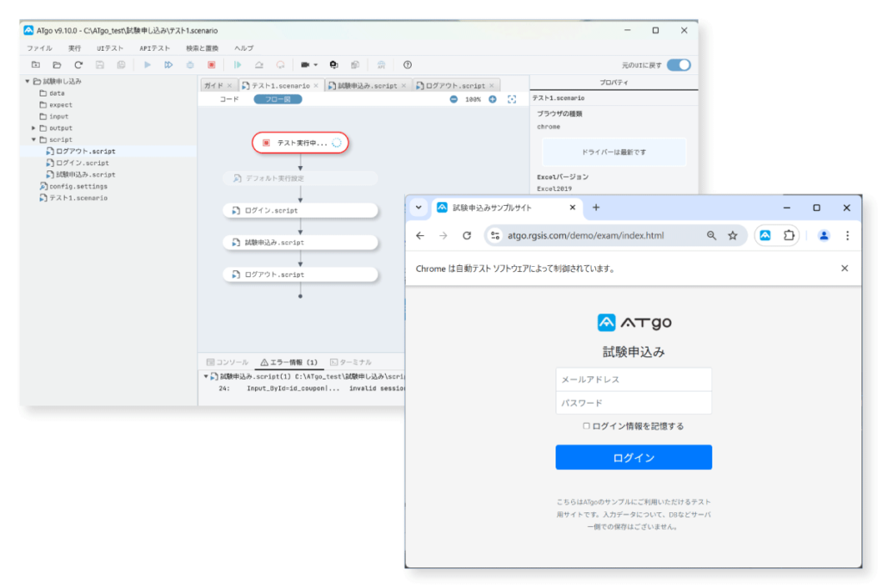882x588 pixels.
Task: Click the help question mark icon
Action: tap(407, 65)
